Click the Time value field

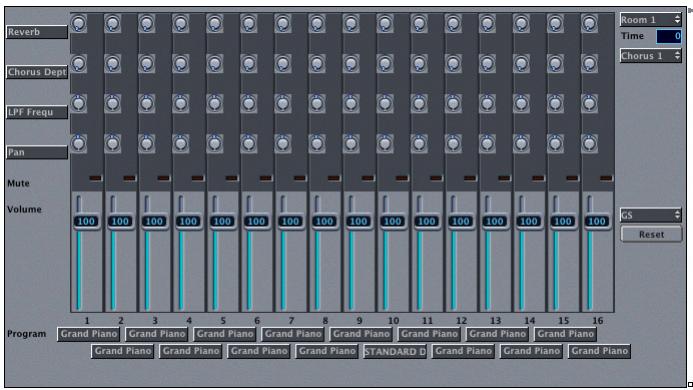pos(669,36)
